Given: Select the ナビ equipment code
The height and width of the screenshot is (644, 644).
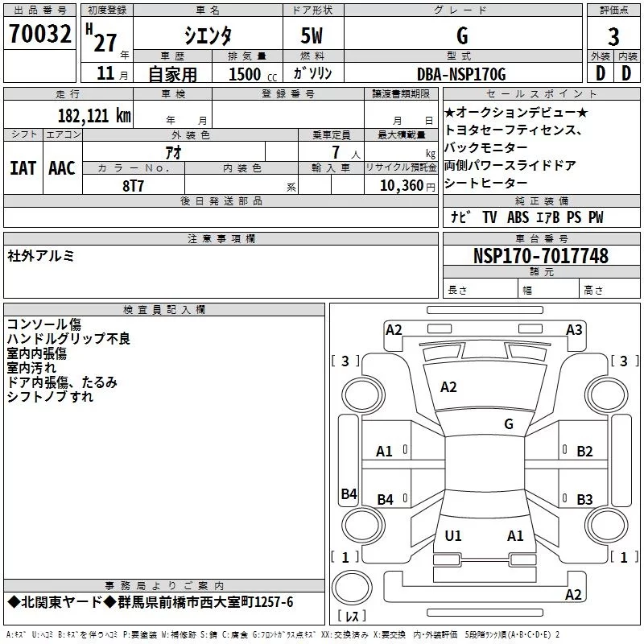Looking at the screenshot, I should (x=460, y=217).
